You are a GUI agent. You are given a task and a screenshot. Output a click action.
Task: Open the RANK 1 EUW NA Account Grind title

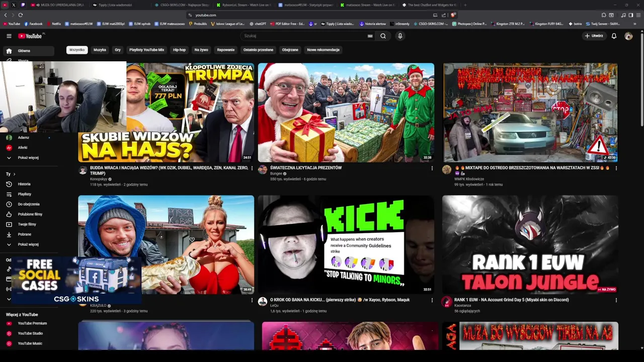pos(512,300)
